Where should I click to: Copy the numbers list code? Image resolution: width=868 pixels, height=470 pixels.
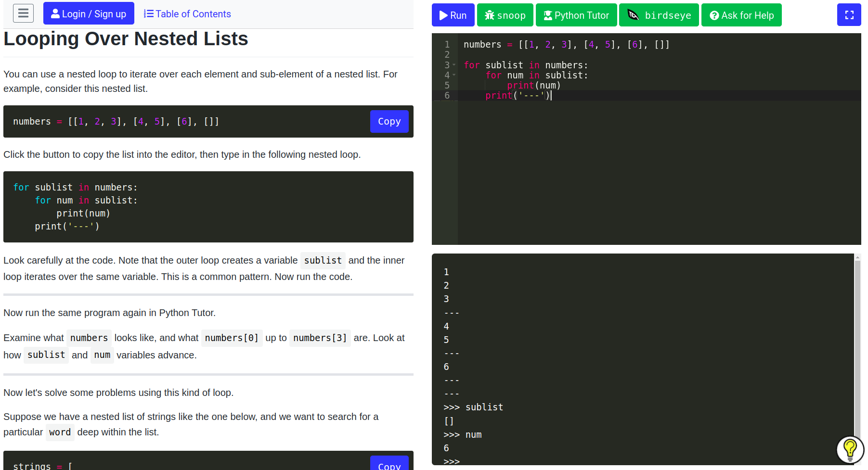click(389, 121)
